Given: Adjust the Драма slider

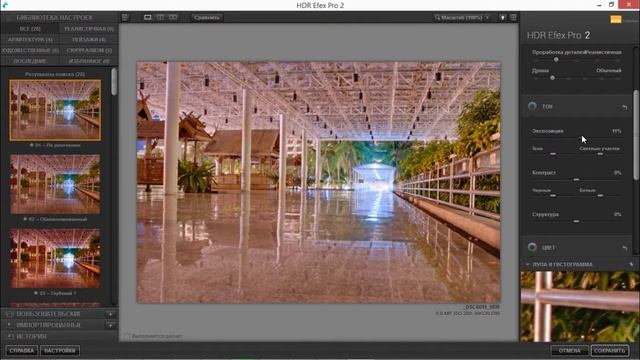Looking at the screenshot, I should point(553,78).
